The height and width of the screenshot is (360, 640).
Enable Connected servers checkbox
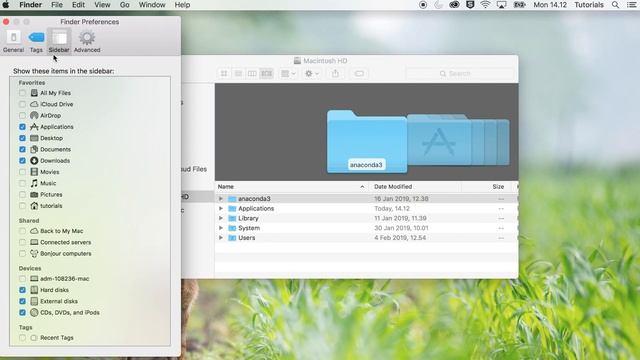pyautogui.click(x=22, y=242)
